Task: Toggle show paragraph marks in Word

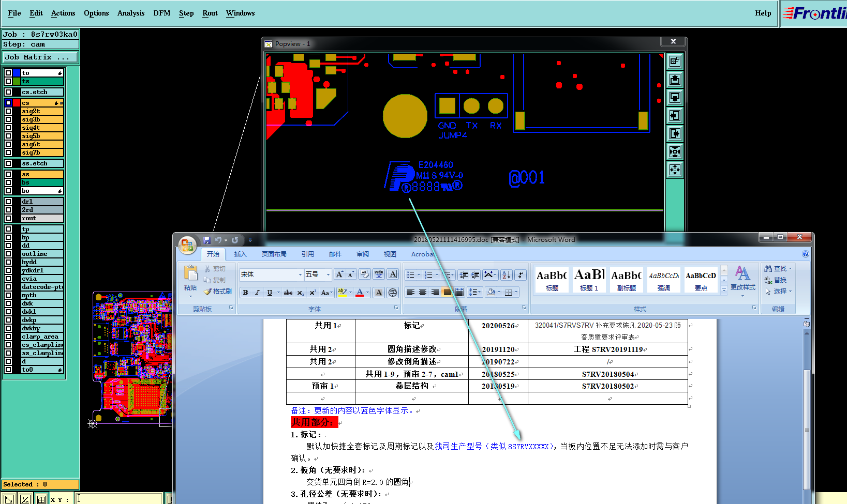Action: coord(521,274)
